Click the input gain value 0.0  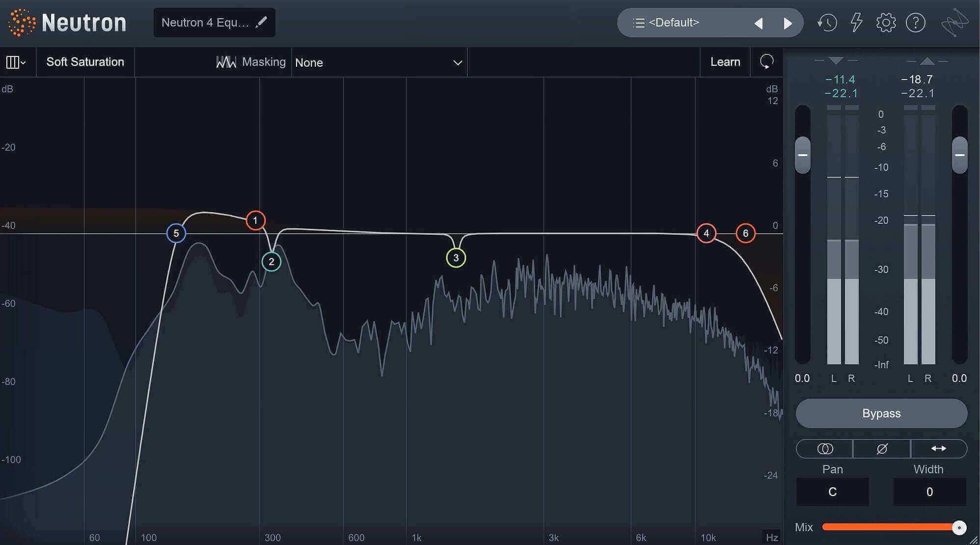802,379
